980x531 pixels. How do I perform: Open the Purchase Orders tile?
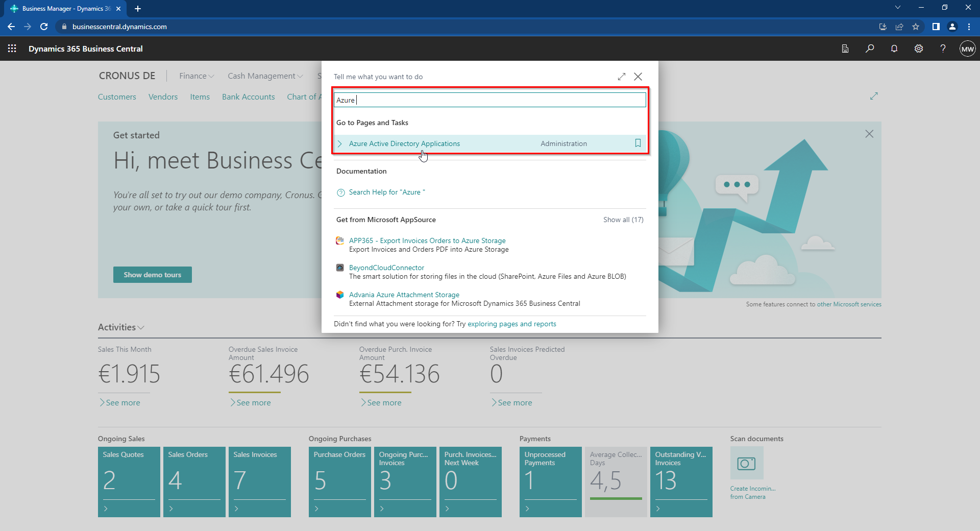click(340, 482)
